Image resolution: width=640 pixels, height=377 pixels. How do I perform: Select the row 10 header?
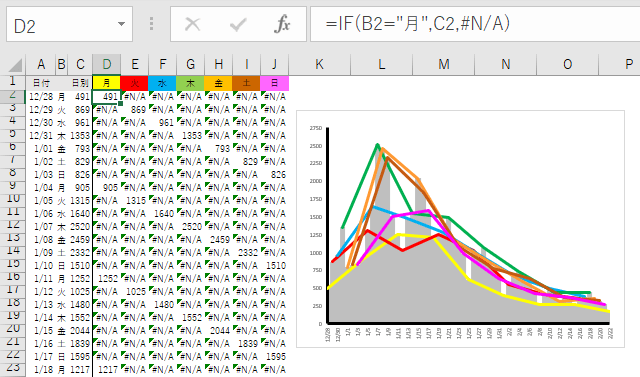(x=13, y=199)
